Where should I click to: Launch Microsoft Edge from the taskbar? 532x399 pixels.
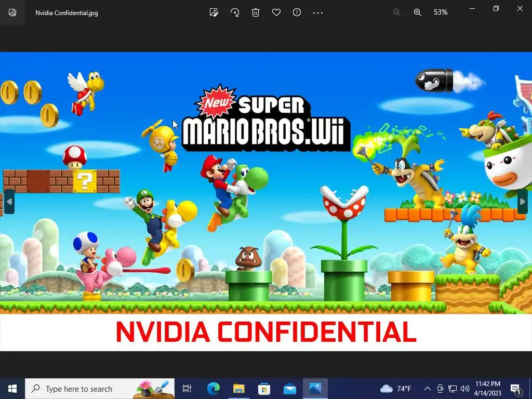click(x=214, y=389)
